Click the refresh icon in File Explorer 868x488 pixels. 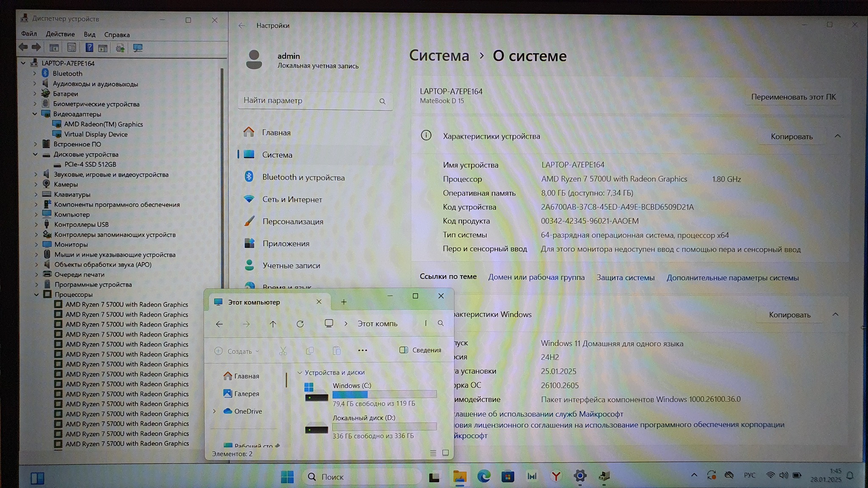point(300,324)
